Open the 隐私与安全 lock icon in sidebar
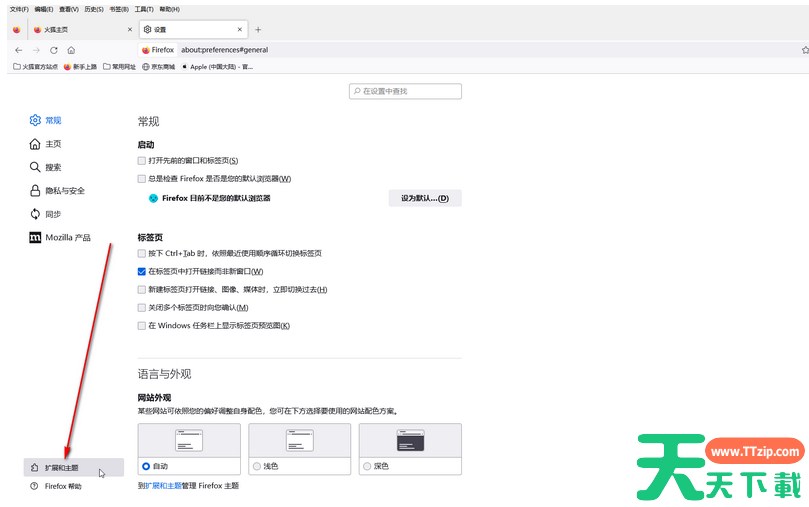The image size is (809, 507). [x=36, y=191]
